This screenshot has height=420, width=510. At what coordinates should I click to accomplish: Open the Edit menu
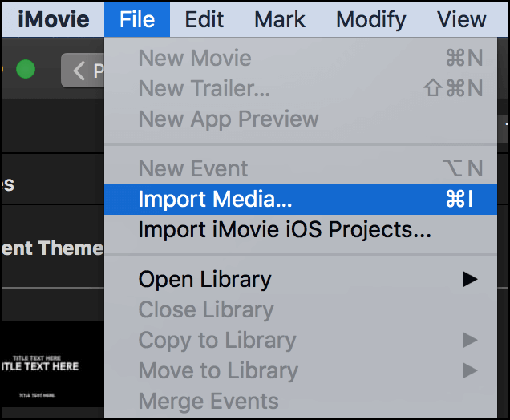[x=204, y=18]
